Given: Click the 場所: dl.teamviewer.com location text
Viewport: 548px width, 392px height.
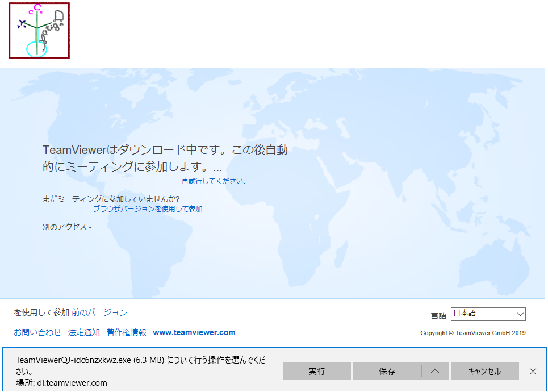Looking at the screenshot, I should (61, 383).
